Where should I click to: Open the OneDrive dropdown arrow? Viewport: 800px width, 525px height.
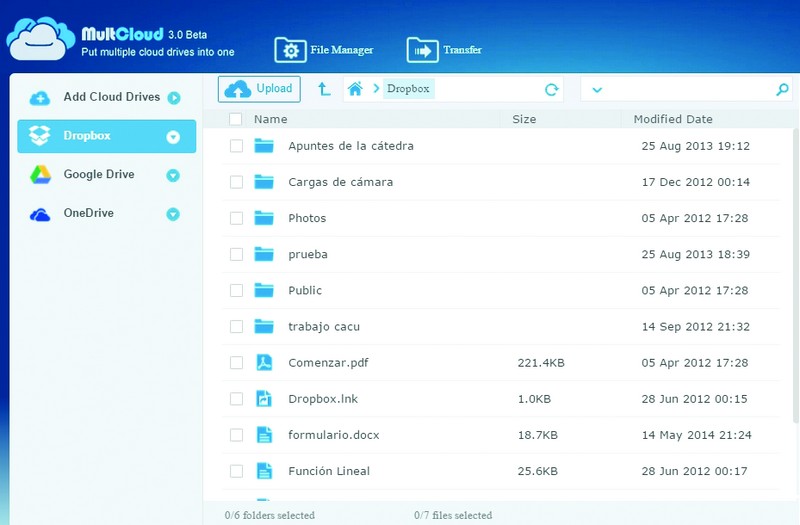(x=173, y=214)
